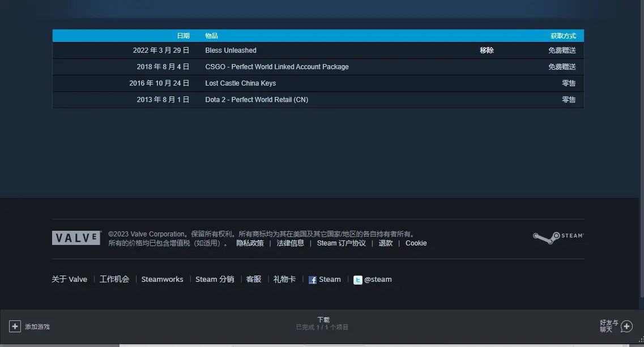The image size is (644, 347).
Task: Click 免费赠送 in CSGO row
Action: tap(562, 66)
